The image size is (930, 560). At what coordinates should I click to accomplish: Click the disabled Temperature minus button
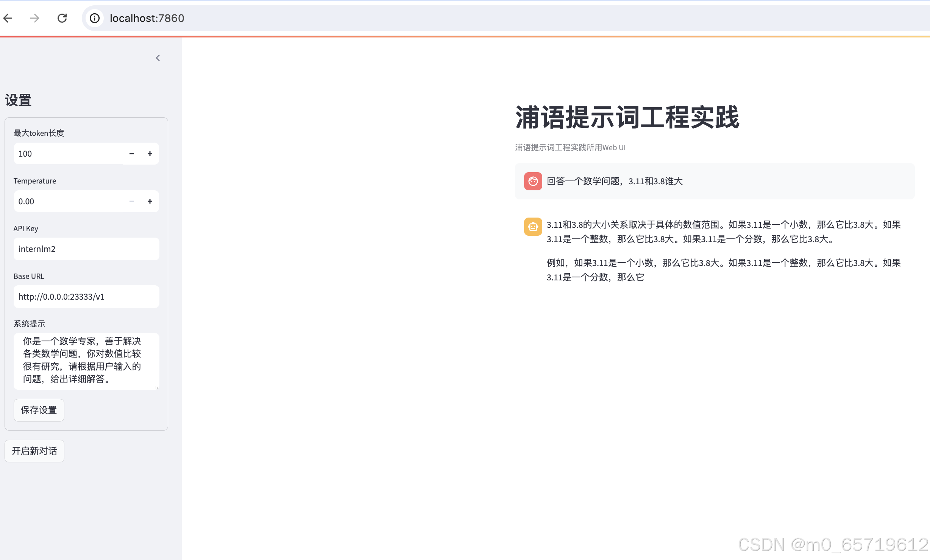[x=132, y=201]
